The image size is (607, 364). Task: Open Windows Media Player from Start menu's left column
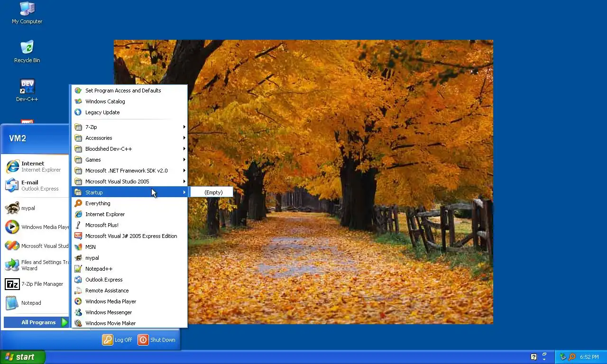click(x=36, y=227)
